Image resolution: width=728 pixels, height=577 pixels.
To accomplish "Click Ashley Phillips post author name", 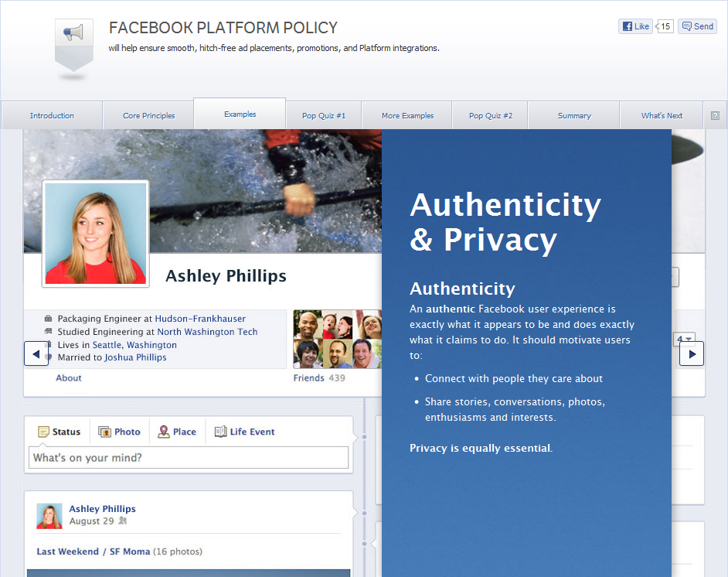I will pyautogui.click(x=102, y=509).
